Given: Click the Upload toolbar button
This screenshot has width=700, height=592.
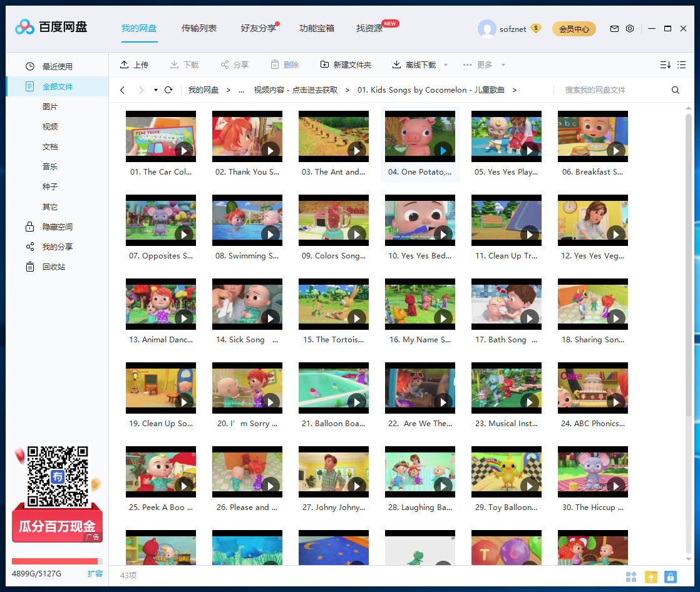Looking at the screenshot, I should click(x=134, y=64).
